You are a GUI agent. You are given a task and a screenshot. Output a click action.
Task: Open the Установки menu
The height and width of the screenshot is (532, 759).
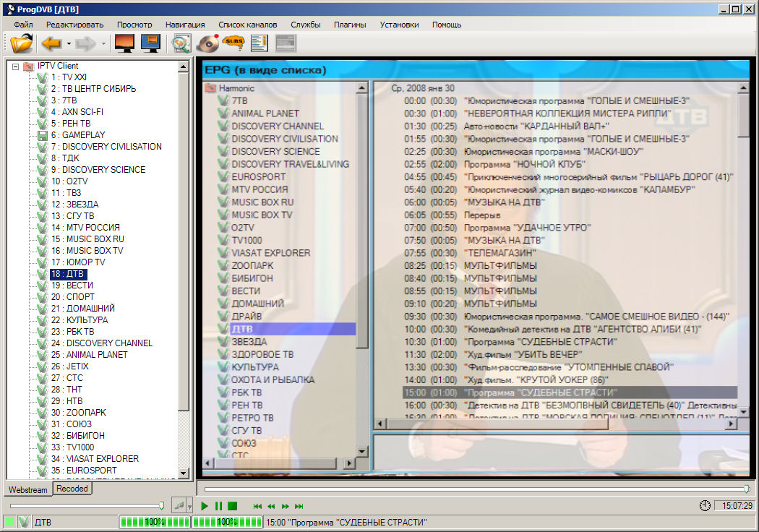pyautogui.click(x=399, y=25)
